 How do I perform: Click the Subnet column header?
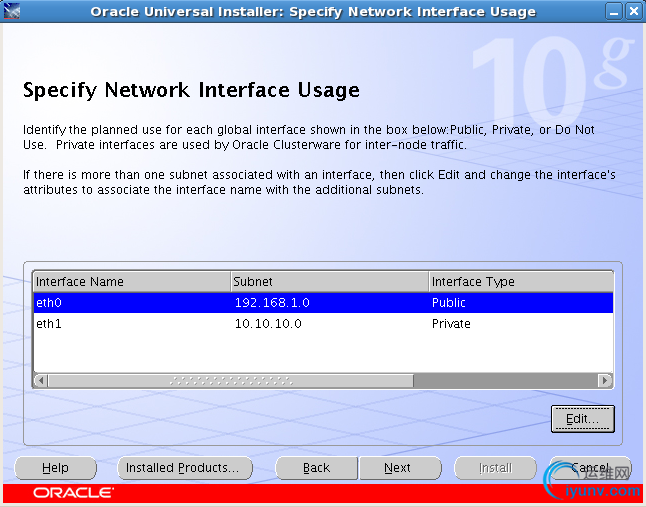pos(328,282)
